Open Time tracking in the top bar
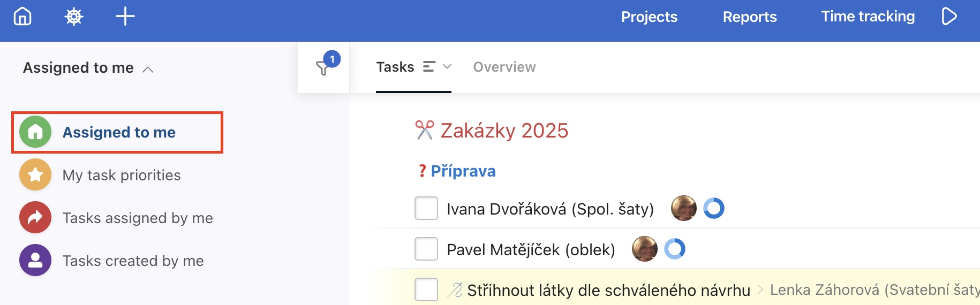The width and height of the screenshot is (980, 305). (868, 17)
